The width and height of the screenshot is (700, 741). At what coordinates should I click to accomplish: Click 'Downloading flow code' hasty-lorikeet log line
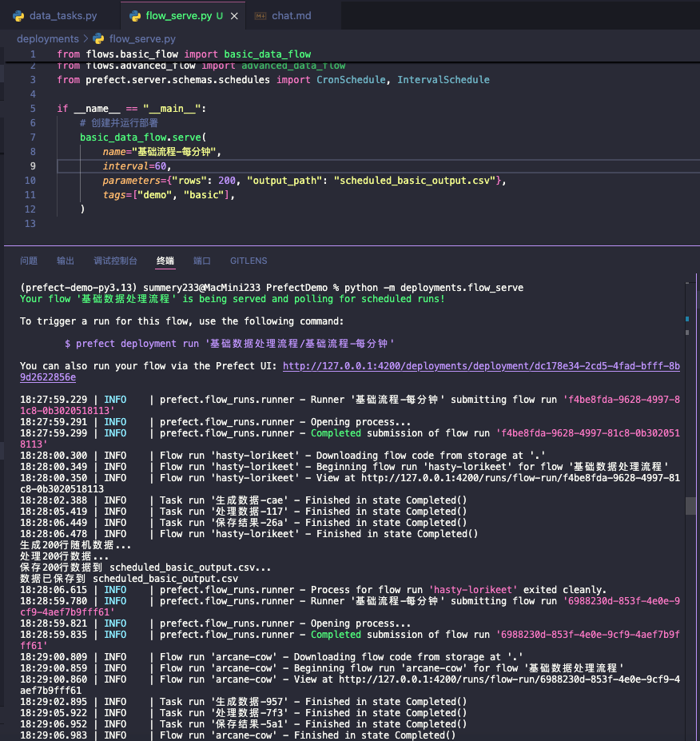pyautogui.click(x=282, y=456)
